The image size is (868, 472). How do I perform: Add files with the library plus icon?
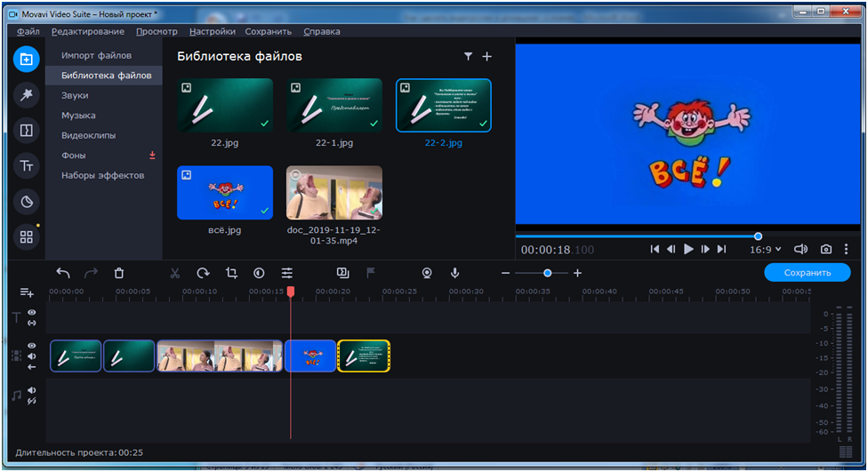pos(486,56)
